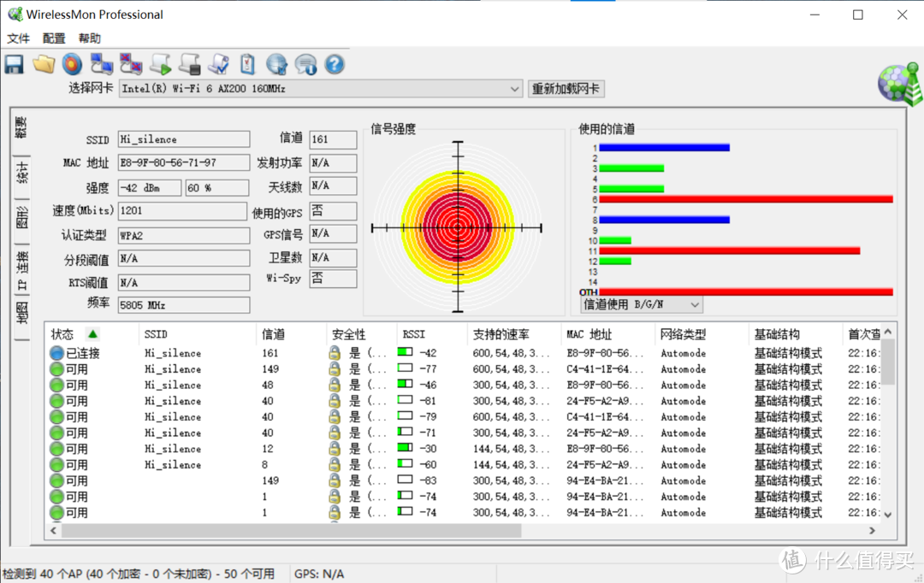Click the red channel 6 usage bar
The width and height of the screenshot is (924, 583).
[746, 200]
